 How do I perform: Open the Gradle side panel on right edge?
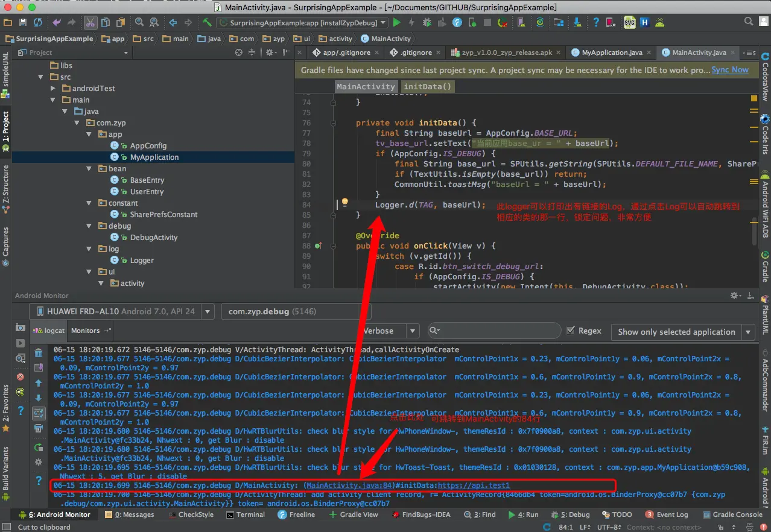click(x=765, y=268)
